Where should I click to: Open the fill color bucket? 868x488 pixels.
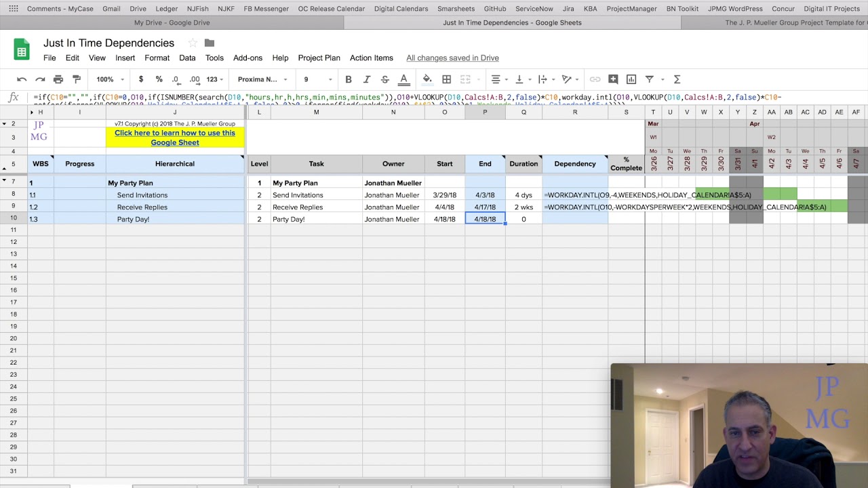[427, 79]
